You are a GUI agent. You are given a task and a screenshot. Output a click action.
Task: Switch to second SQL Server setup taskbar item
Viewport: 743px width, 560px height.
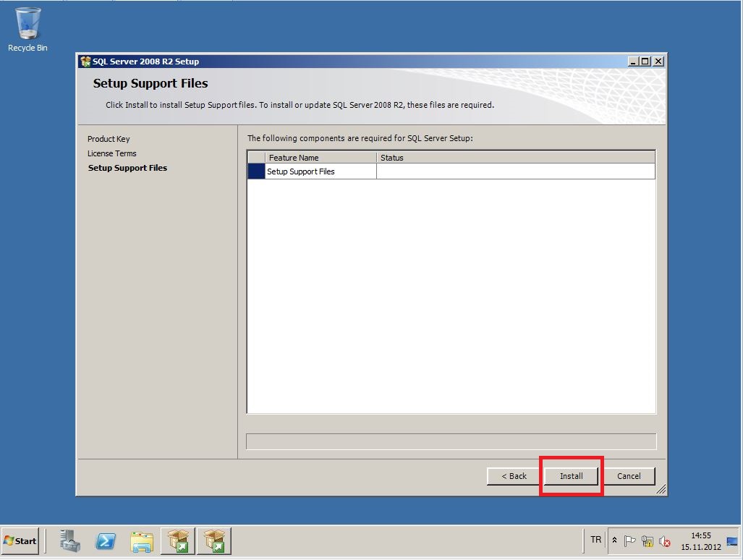(x=214, y=541)
